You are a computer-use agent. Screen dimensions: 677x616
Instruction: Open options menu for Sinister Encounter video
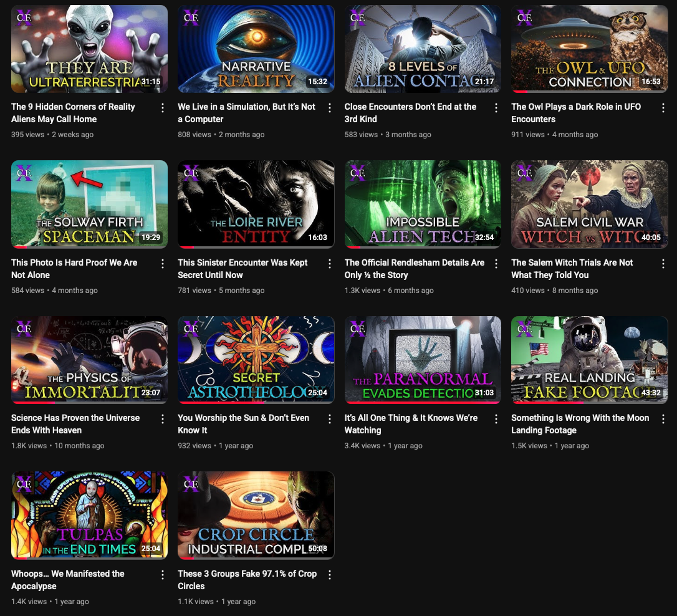click(329, 264)
